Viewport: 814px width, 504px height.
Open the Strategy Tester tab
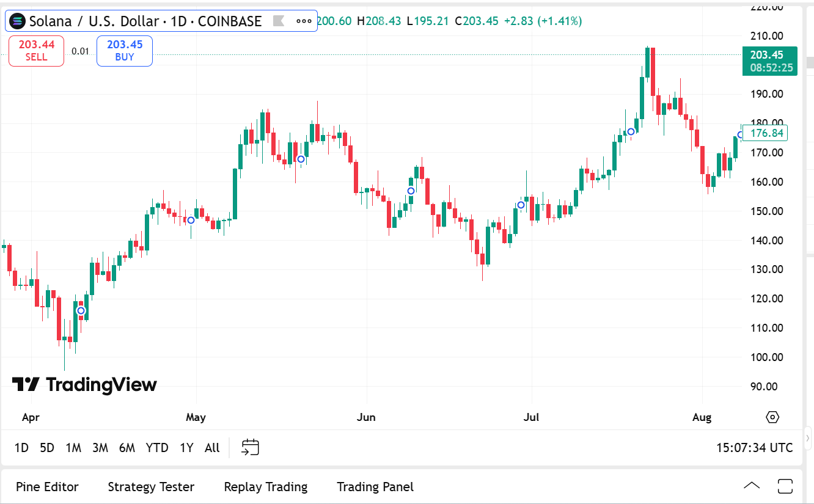click(x=151, y=487)
